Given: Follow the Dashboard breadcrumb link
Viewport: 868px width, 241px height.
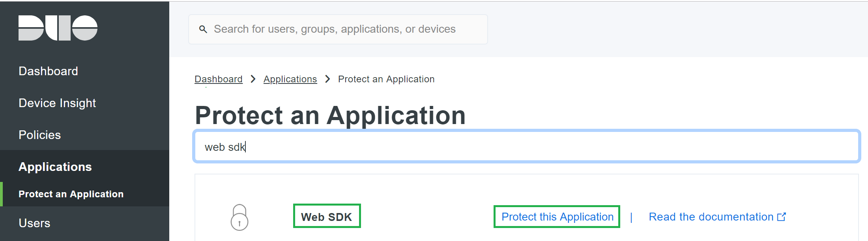Looking at the screenshot, I should [219, 79].
